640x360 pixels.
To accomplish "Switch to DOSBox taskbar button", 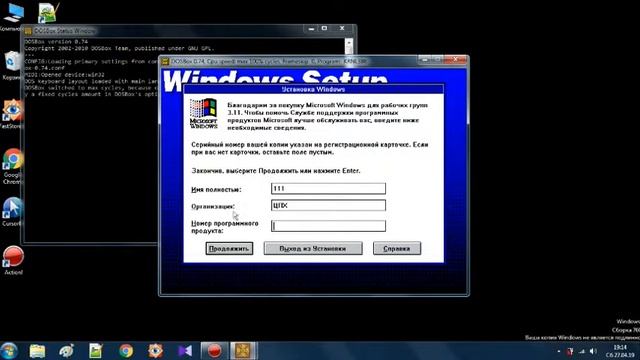I will click(244, 351).
